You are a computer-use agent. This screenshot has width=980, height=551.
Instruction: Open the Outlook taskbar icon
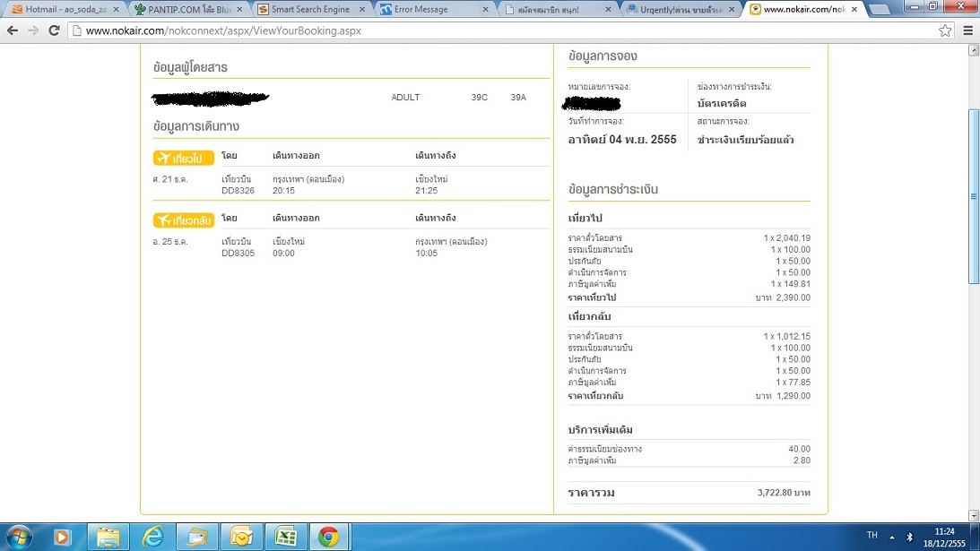[241, 537]
